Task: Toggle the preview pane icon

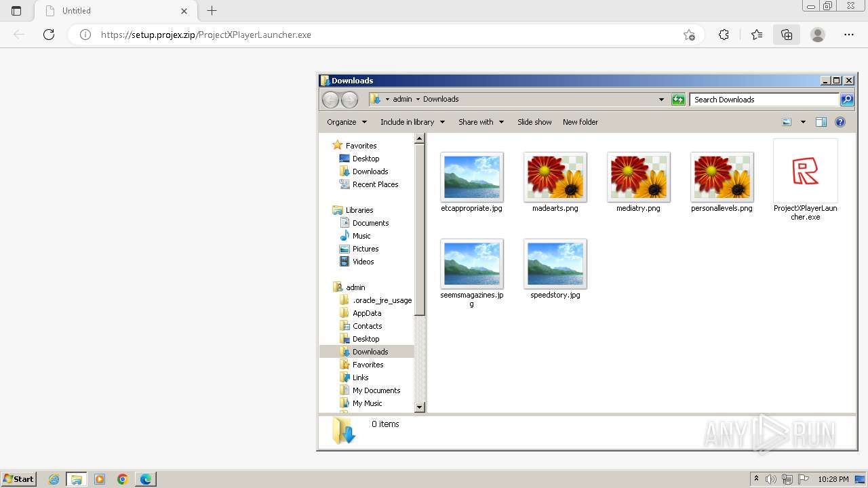Action: point(821,122)
